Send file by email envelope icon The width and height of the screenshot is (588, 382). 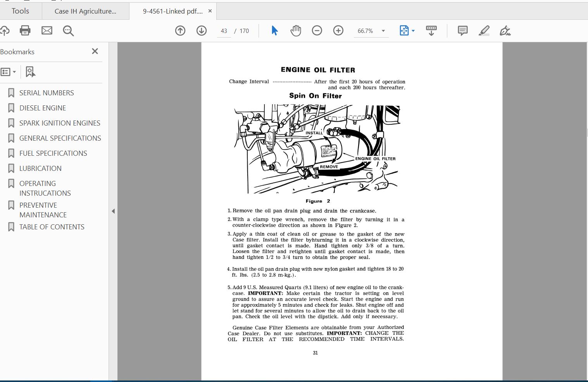47,31
